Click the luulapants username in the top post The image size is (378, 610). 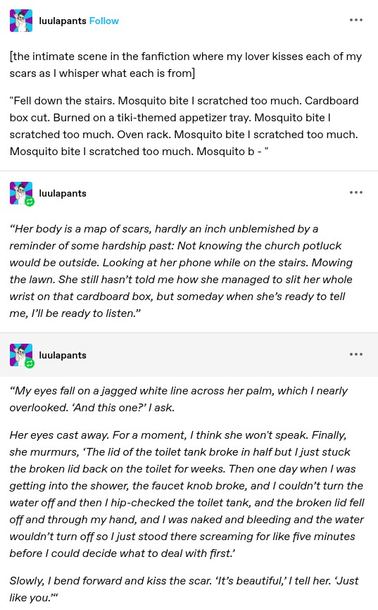pyautogui.click(x=63, y=21)
